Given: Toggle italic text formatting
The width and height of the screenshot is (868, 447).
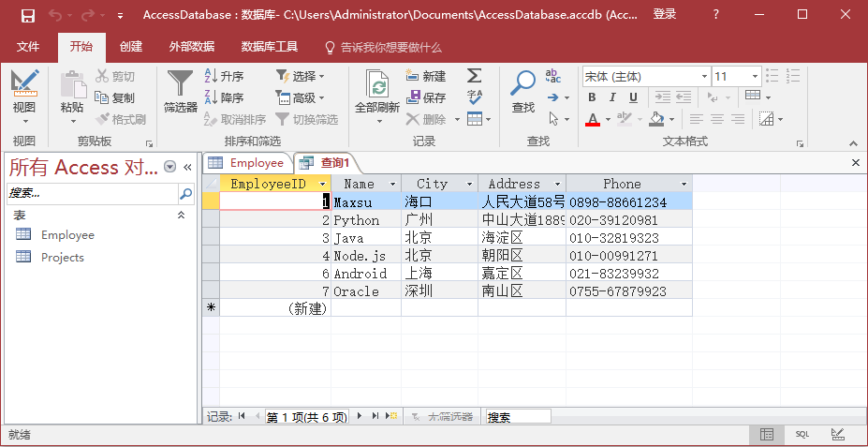Looking at the screenshot, I should (612, 97).
